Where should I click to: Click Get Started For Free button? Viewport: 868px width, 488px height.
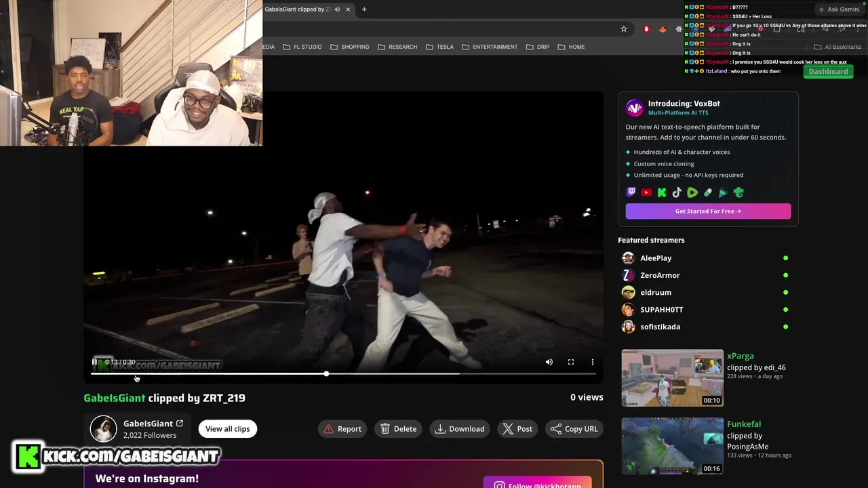pos(708,211)
